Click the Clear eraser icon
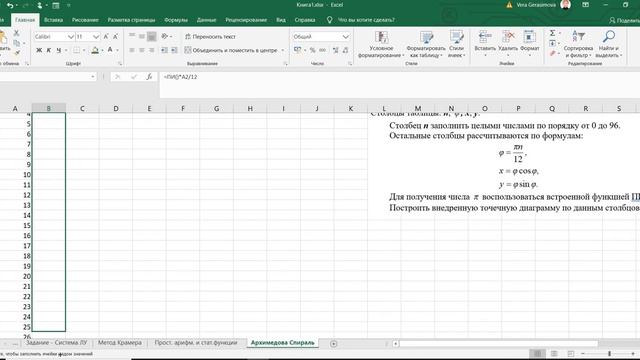The width and height of the screenshot is (640, 360). [x=552, y=53]
